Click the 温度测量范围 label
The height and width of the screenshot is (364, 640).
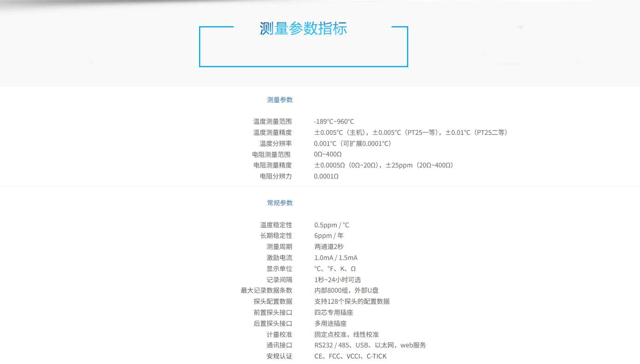pyautogui.click(x=272, y=121)
